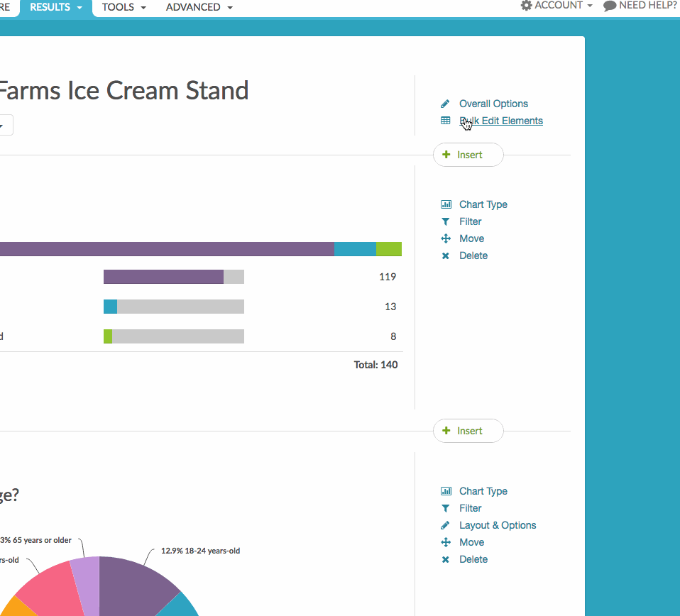Viewport: 680px width, 616px height.
Task: Click the pie chart's Chart Type icon
Action: 446,491
